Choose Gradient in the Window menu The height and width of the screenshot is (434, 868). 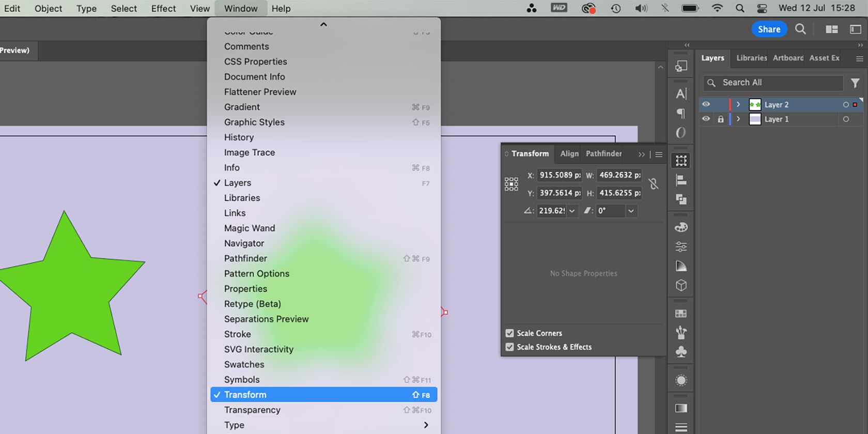coord(324,107)
